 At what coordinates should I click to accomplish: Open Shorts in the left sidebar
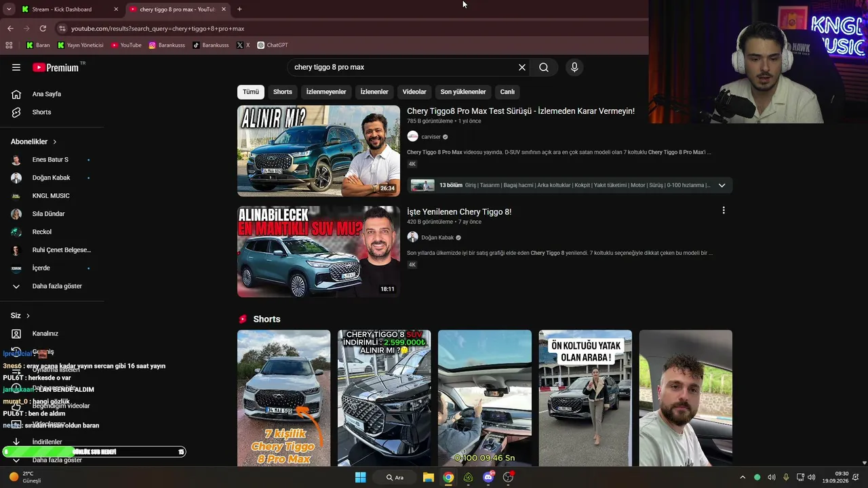[41, 112]
